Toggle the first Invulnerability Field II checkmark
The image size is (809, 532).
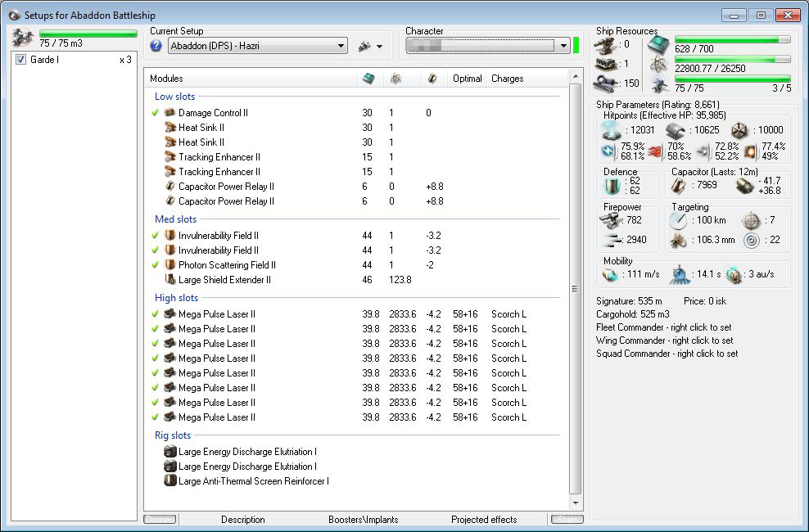156,236
